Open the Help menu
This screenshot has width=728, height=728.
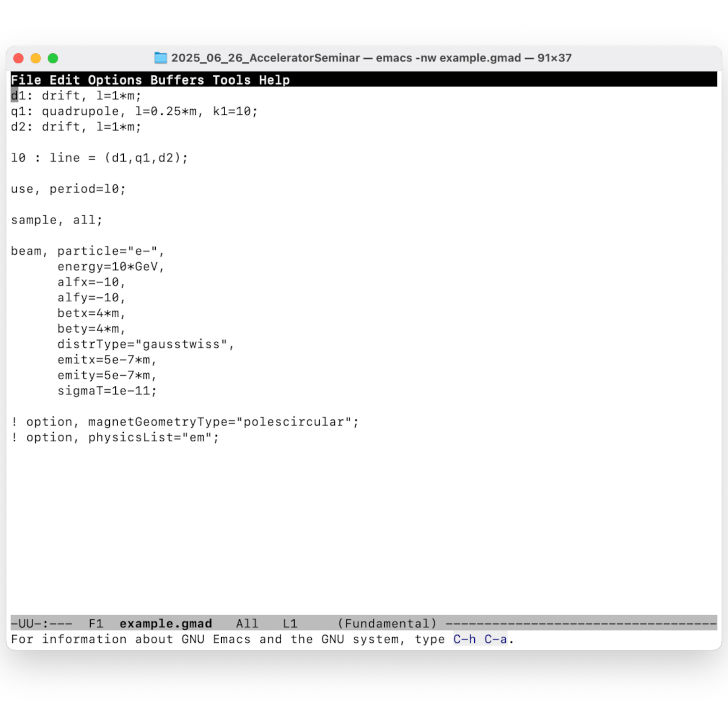coord(274,80)
